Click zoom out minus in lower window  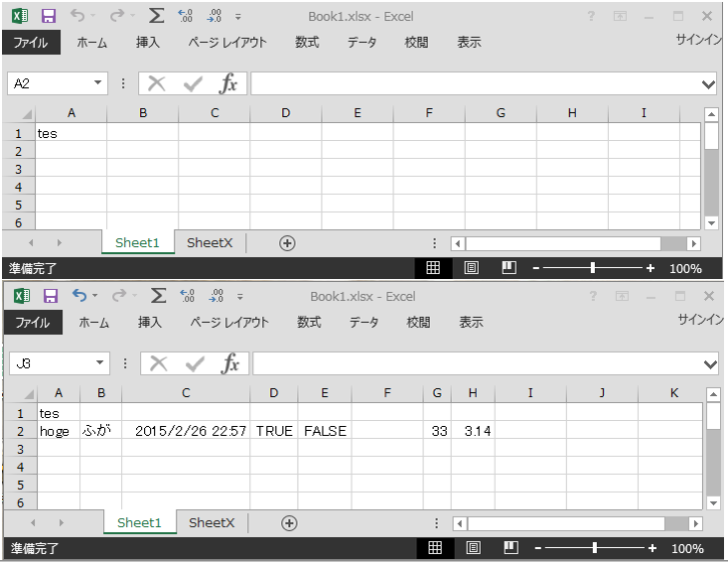pyautogui.click(x=537, y=548)
